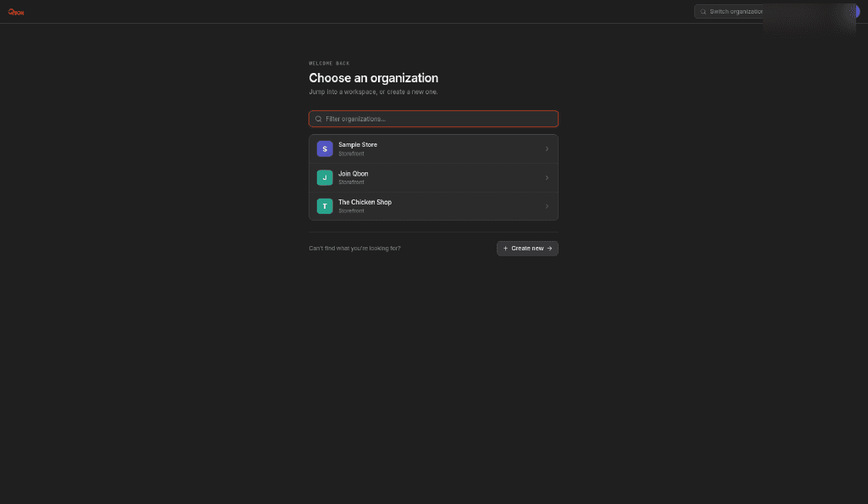Image resolution: width=868 pixels, height=504 pixels.
Task: Click the plus icon on Create new
Action: 505,248
